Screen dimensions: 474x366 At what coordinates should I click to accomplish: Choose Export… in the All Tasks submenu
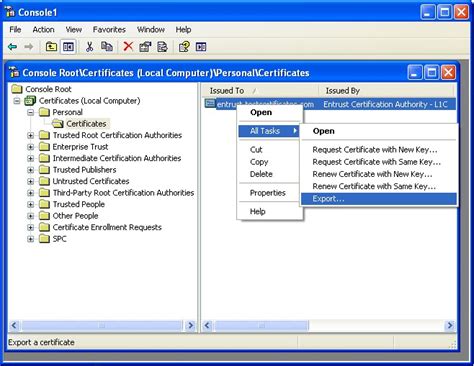click(x=379, y=199)
